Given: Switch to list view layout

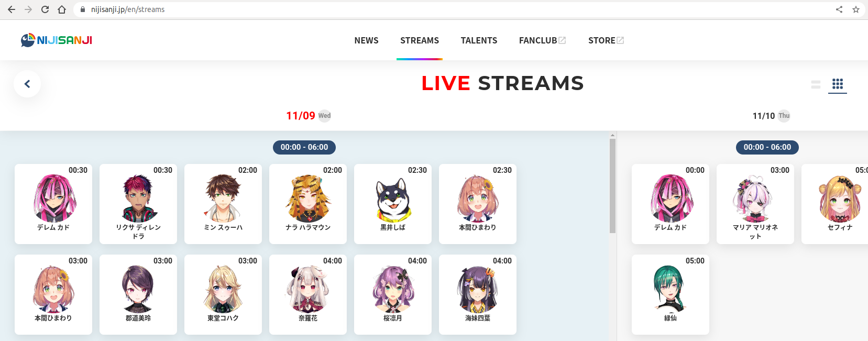Looking at the screenshot, I should click(816, 84).
